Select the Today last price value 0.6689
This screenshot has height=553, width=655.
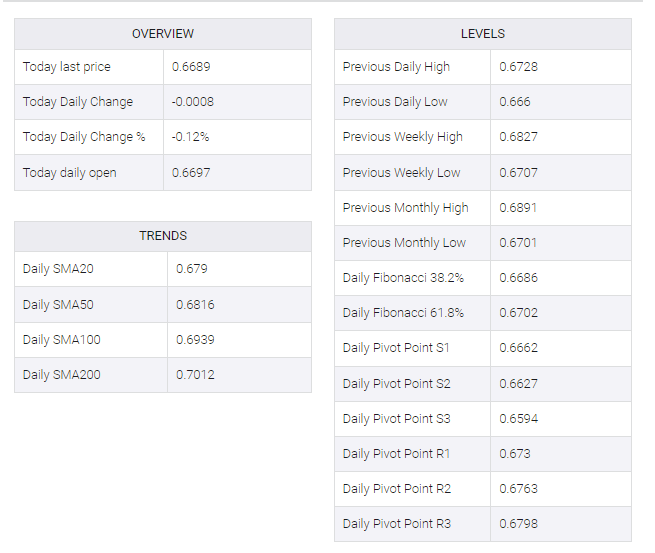[191, 67]
